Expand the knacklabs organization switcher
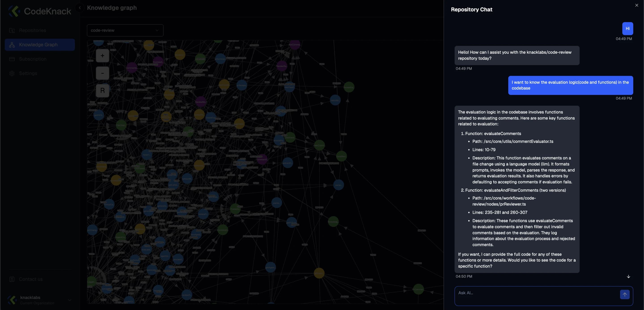 point(70,300)
